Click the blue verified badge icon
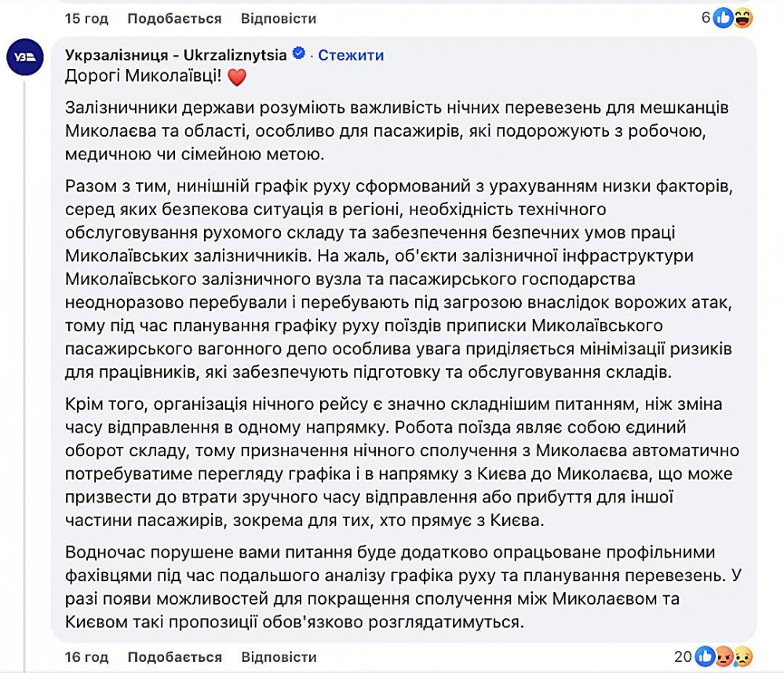Screen dimensions: 784x680 click(x=299, y=53)
